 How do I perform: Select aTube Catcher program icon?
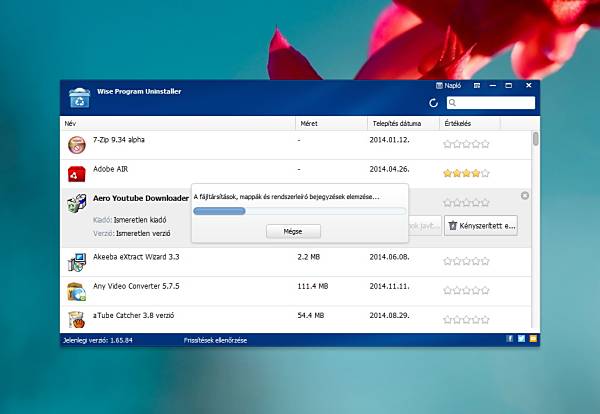pos(77,320)
